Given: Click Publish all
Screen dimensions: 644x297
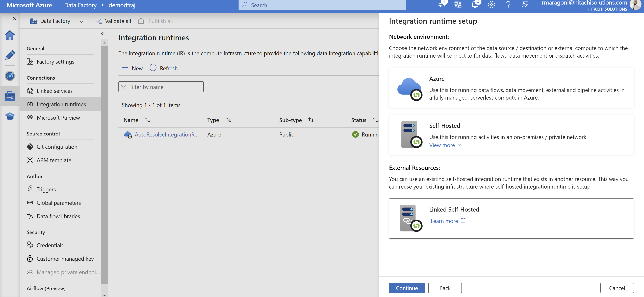Looking at the screenshot, I should click(x=155, y=21).
